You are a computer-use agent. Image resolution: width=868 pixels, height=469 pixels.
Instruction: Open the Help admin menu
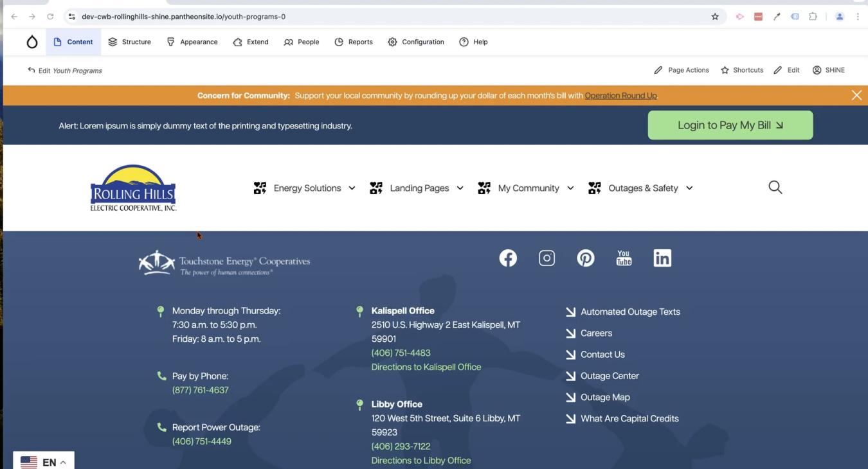[x=474, y=42]
